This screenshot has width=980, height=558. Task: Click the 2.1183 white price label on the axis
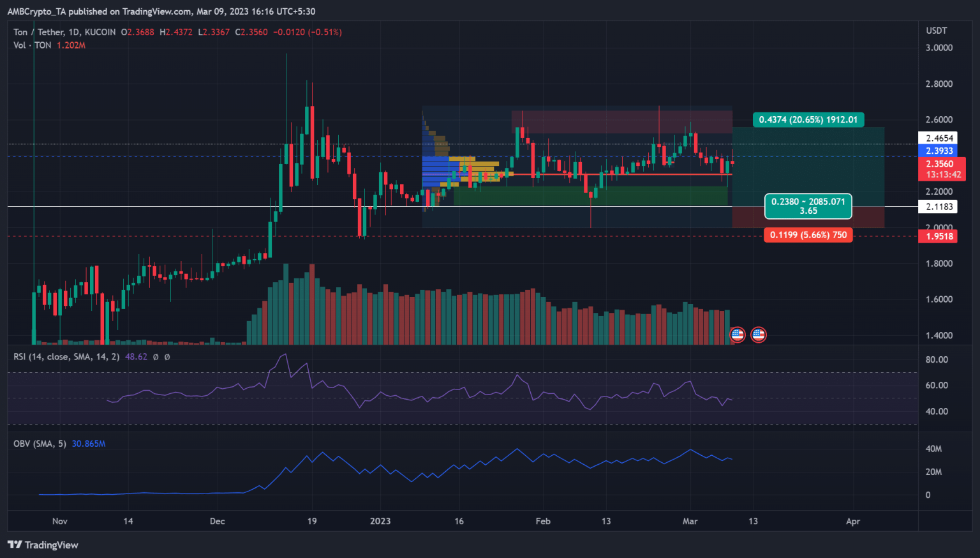click(x=939, y=206)
